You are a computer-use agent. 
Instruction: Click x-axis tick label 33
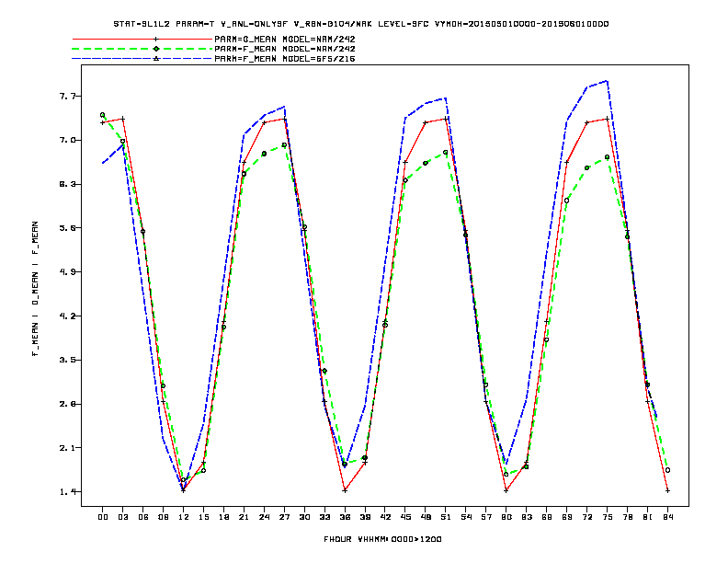tap(324, 517)
